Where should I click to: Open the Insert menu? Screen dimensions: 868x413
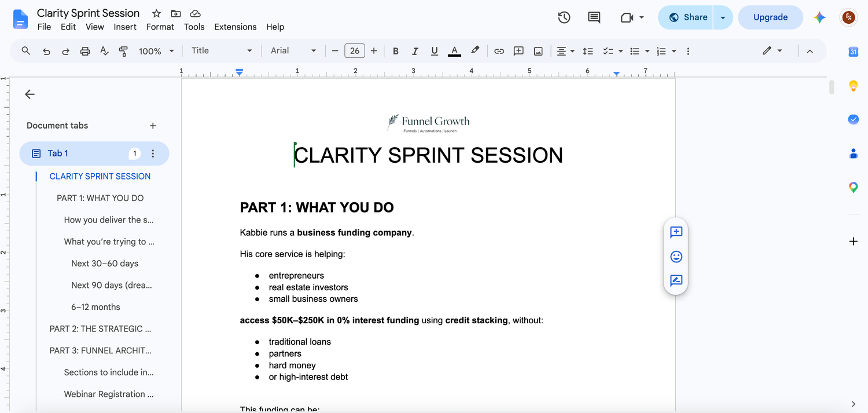pyautogui.click(x=125, y=27)
